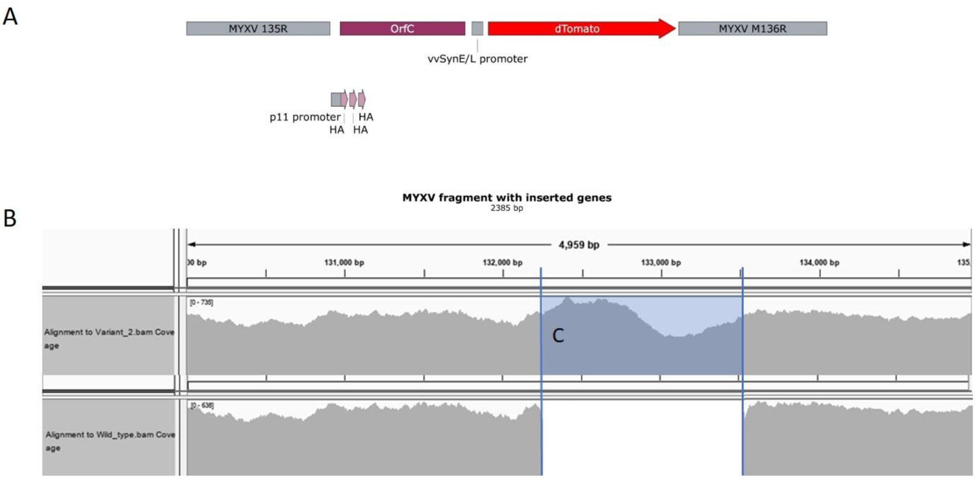Click the MYXV 135R gene block
Viewport: 980px width, 482px height.
point(258,28)
